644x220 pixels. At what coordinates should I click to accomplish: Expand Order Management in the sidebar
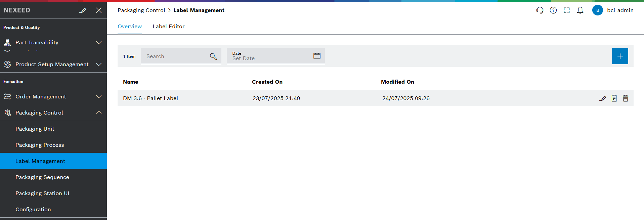[99, 97]
